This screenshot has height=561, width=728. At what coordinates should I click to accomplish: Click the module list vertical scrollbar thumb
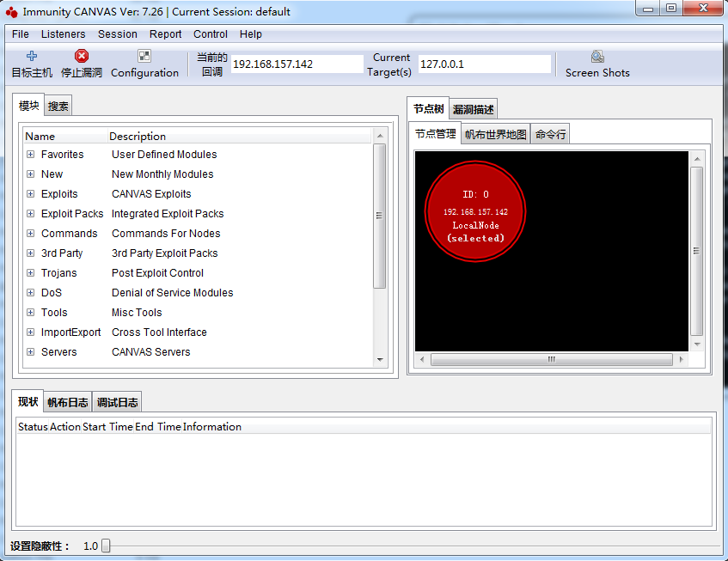pos(379,216)
